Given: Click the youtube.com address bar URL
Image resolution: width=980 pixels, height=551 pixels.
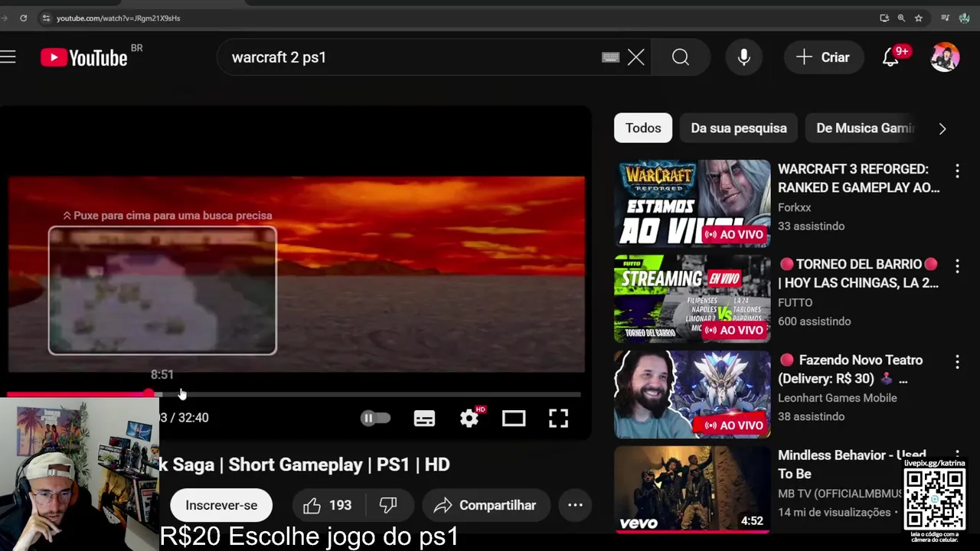Looking at the screenshot, I should click(x=118, y=18).
